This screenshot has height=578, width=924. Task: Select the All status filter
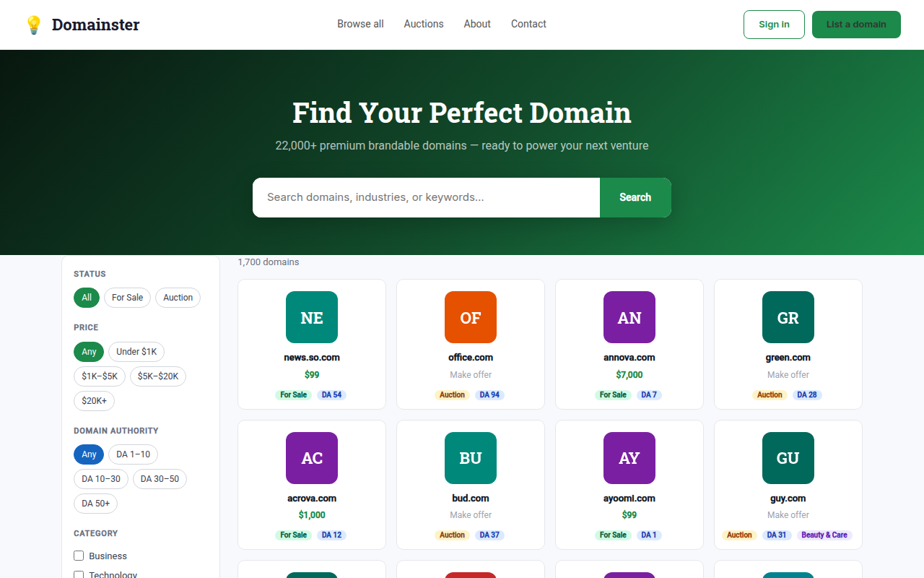(87, 298)
